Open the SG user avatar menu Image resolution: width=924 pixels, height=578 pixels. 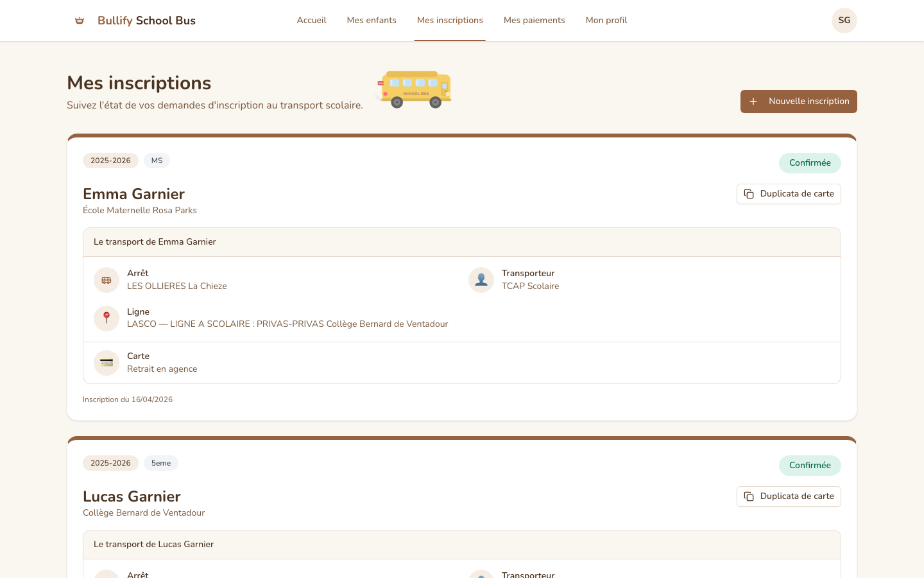[x=844, y=21]
